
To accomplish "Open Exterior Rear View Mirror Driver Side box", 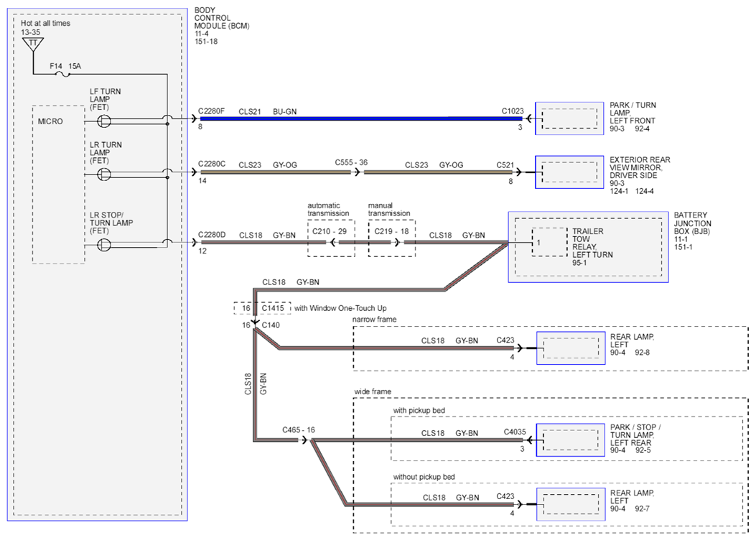I will [x=569, y=172].
